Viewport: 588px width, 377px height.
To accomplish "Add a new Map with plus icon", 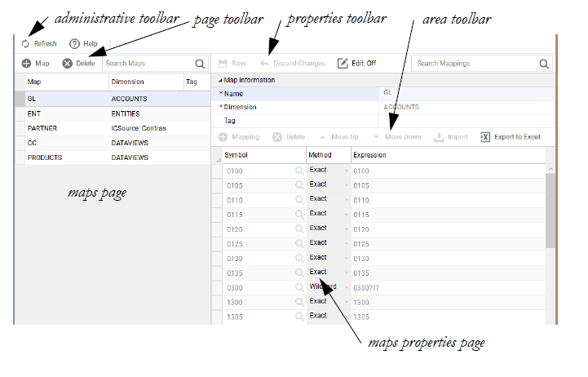I will [x=27, y=63].
